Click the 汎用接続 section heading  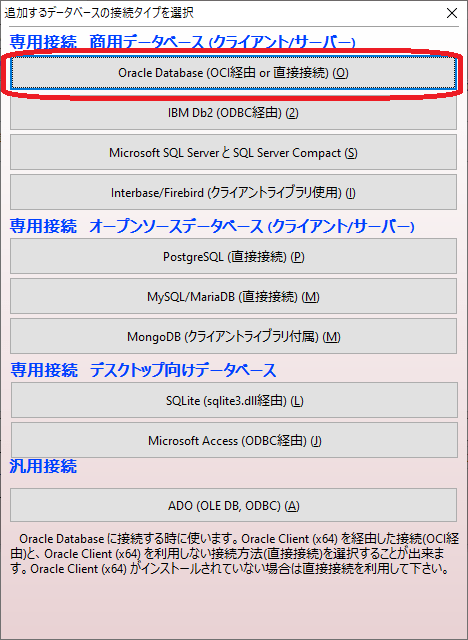click(43, 466)
